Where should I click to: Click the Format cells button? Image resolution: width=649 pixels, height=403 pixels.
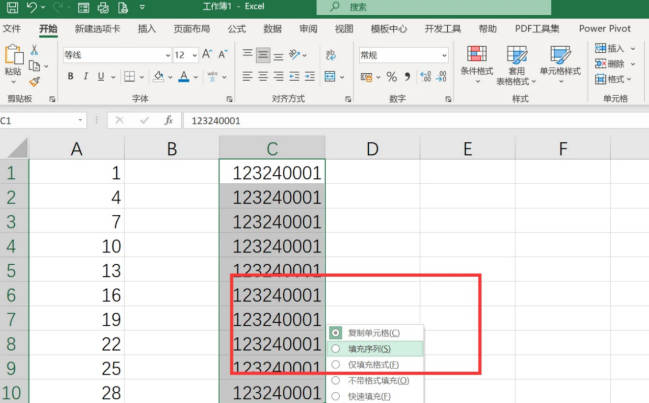pyautogui.click(x=613, y=79)
